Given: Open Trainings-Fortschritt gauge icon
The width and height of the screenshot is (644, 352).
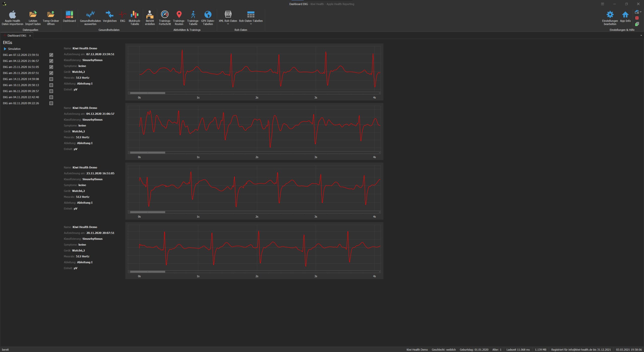Looking at the screenshot, I should point(165,15).
